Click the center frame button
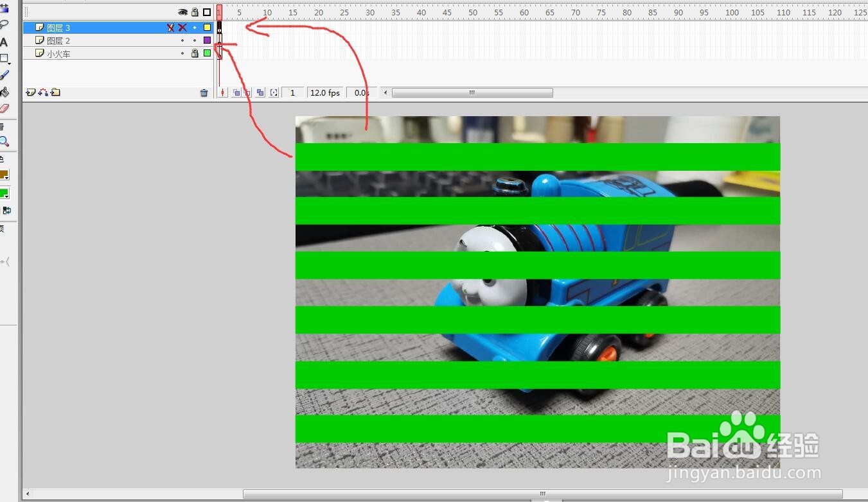The width and height of the screenshot is (868, 502). (222, 92)
